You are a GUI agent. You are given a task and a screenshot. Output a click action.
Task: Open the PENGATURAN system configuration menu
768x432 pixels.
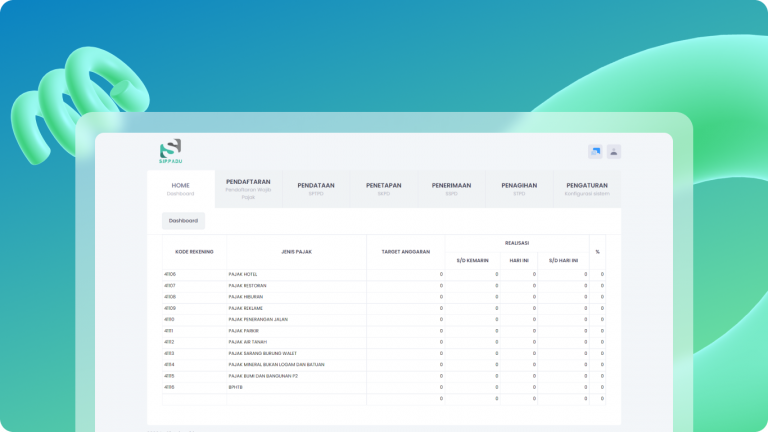coord(587,188)
